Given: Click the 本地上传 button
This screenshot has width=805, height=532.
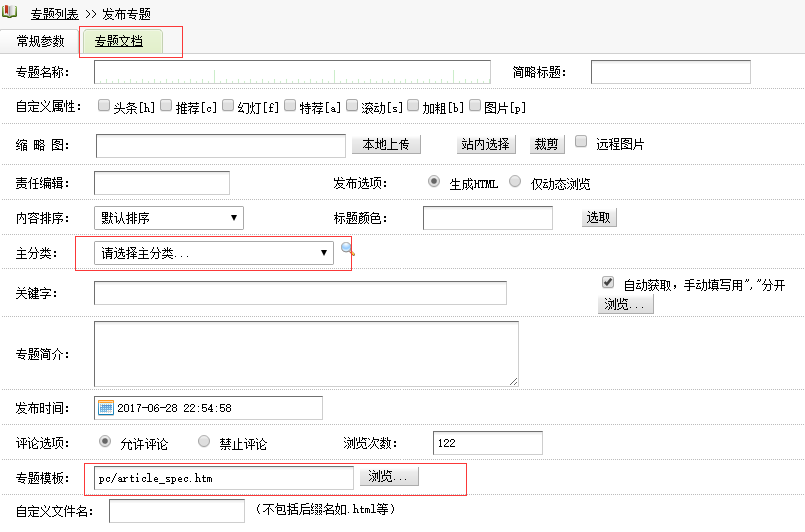Looking at the screenshot, I should pyautogui.click(x=386, y=144).
